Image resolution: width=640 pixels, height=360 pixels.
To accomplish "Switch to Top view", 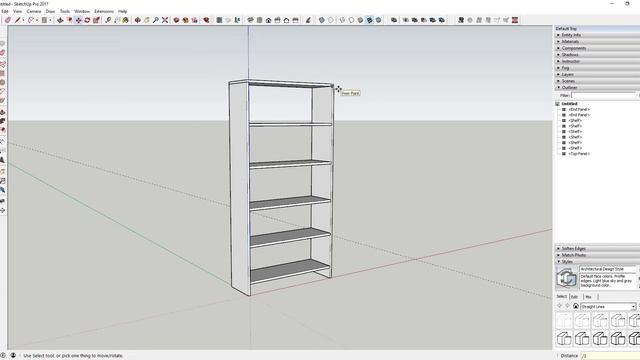I will (259, 20).
